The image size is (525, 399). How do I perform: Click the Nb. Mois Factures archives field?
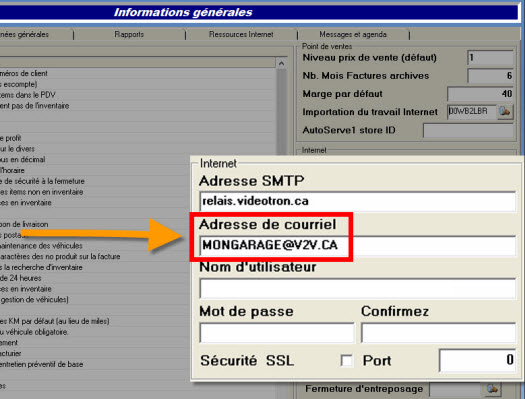point(491,76)
